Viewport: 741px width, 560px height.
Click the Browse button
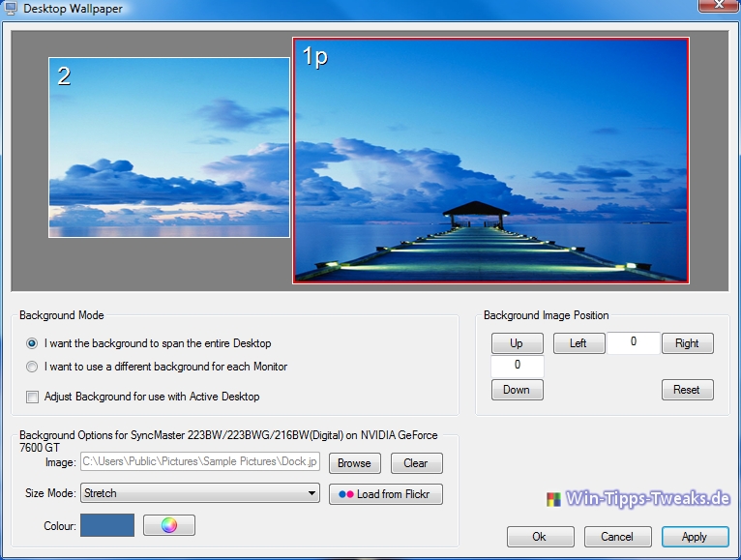[354, 463]
